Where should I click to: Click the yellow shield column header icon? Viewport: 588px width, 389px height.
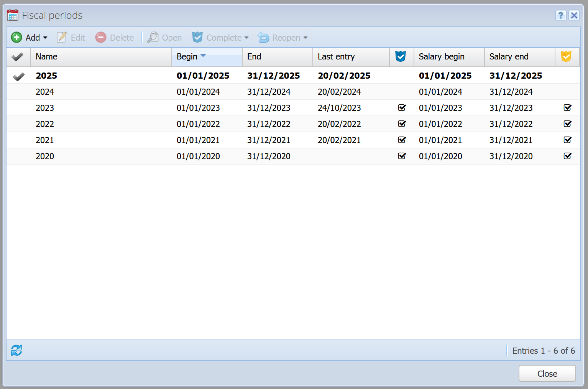click(x=566, y=56)
